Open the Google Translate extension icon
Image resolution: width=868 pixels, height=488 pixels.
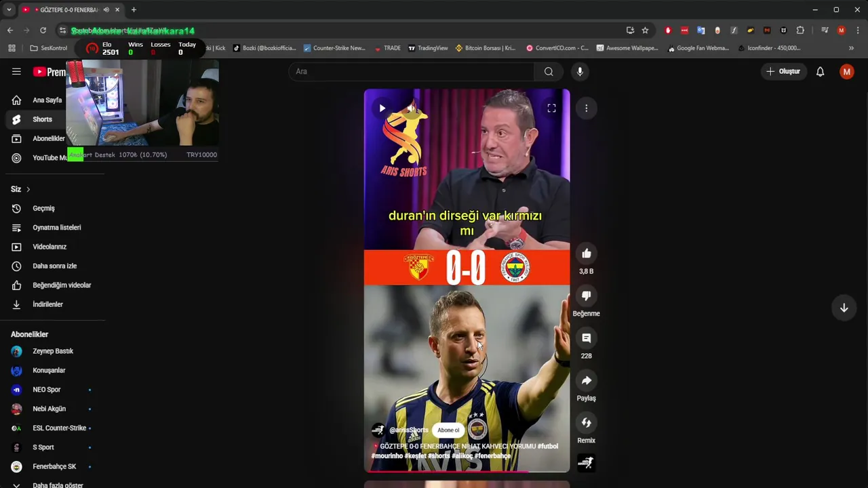(701, 30)
